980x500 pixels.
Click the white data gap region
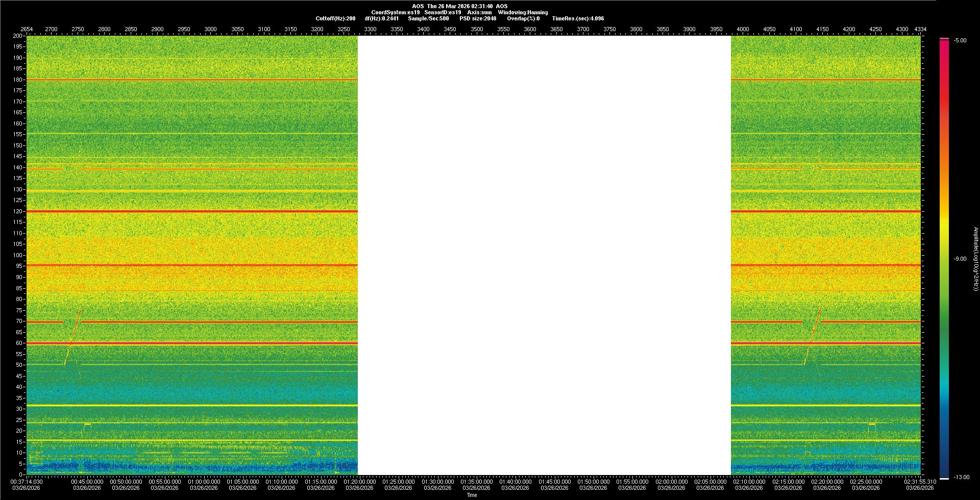click(x=544, y=255)
